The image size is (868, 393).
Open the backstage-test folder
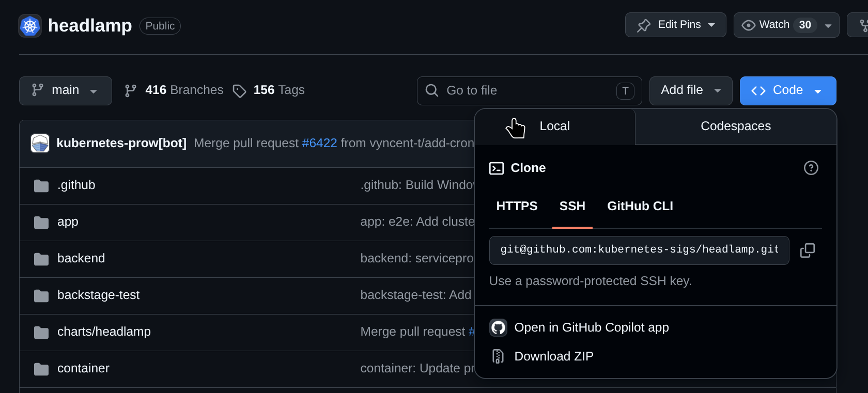tap(98, 295)
